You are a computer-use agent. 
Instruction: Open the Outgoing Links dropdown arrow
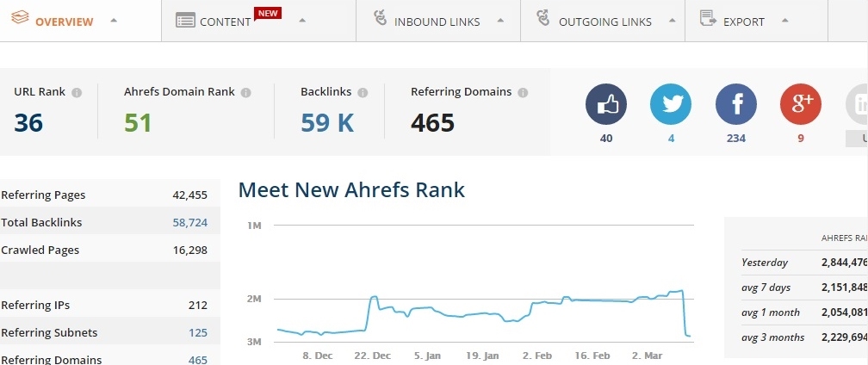[673, 21]
